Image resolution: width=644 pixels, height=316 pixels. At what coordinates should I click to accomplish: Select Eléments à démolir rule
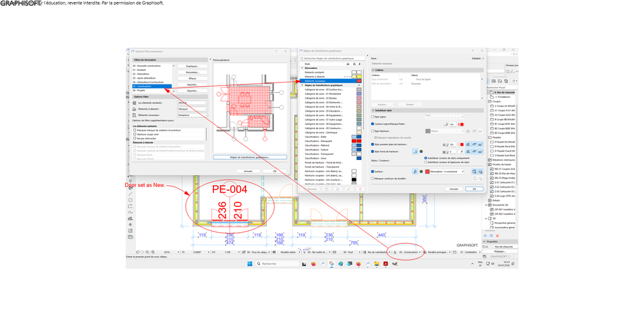coord(331,77)
